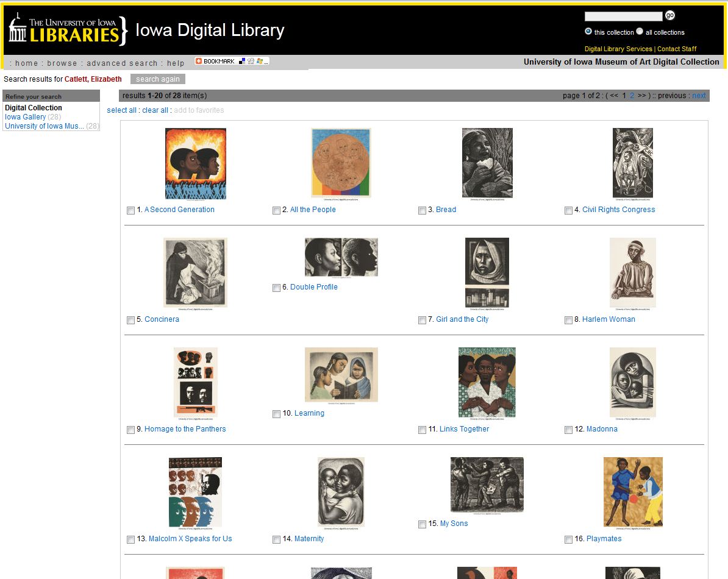Select the this collection radio option
The width and height of the screenshot is (728, 579).
(588, 32)
